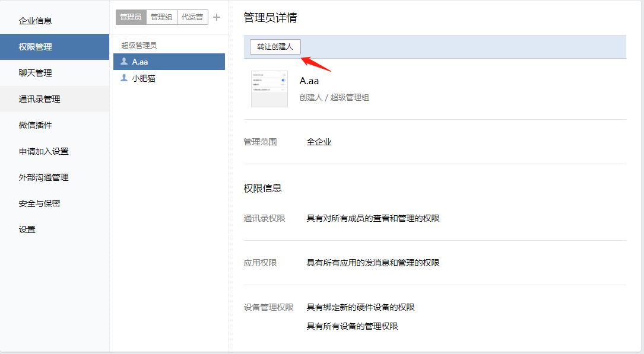
Task: Open the A.aa avatar thumbnail
Action: [269, 88]
